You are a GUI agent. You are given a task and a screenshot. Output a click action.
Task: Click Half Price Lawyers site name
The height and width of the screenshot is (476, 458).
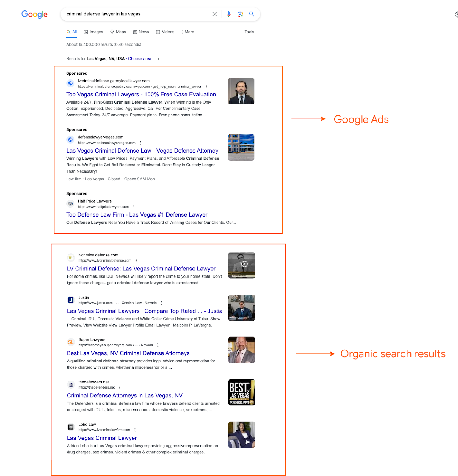(95, 201)
